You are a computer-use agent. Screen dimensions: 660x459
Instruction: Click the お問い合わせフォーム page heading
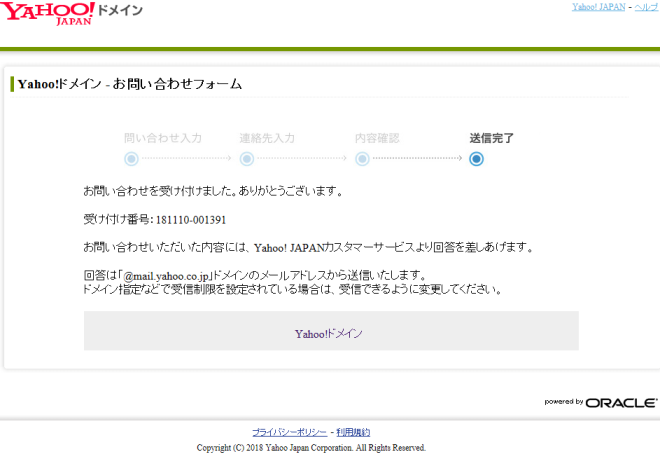pyautogui.click(x=130, y=84)
